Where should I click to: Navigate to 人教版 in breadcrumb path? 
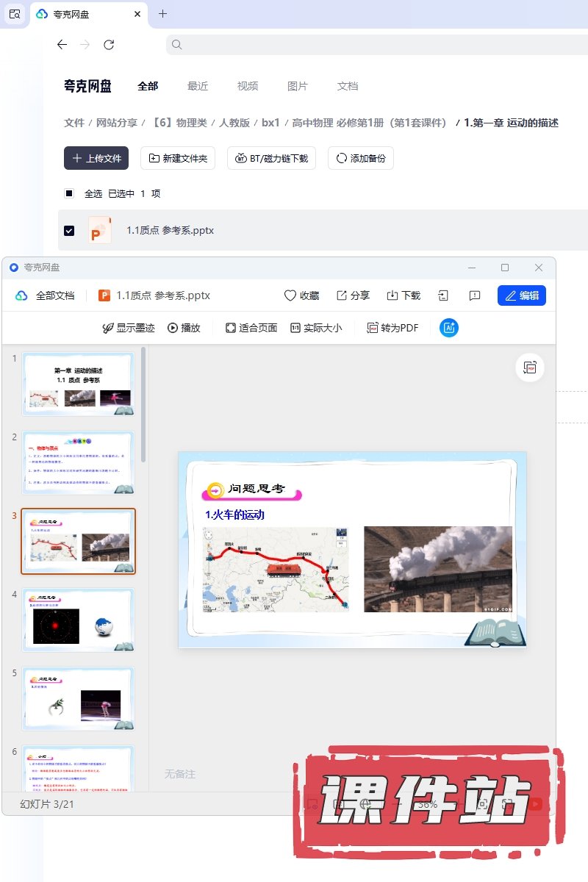click(x=234, y=123)
